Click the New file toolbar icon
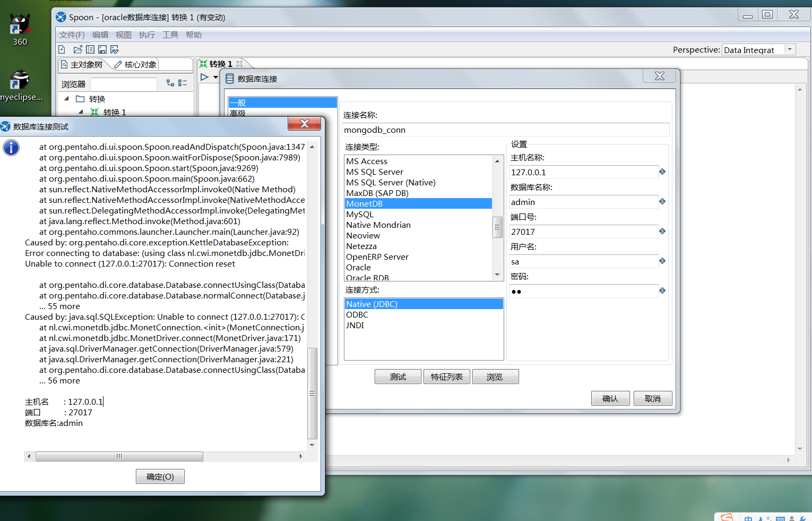This screenshot has width=812, height=521. (62, 49)
